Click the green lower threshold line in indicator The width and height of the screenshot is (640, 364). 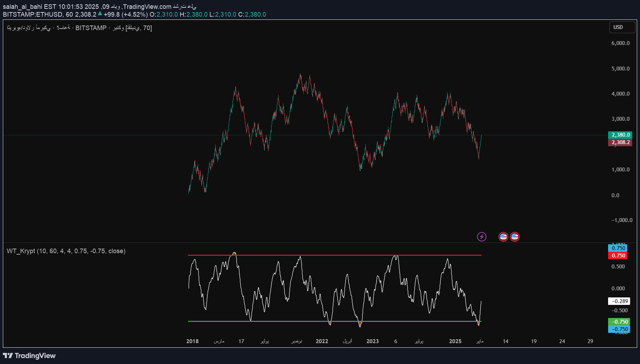335,321
